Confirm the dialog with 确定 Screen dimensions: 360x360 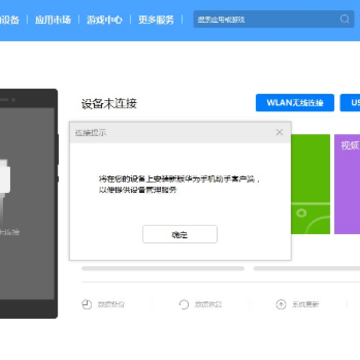coord(180,234)
